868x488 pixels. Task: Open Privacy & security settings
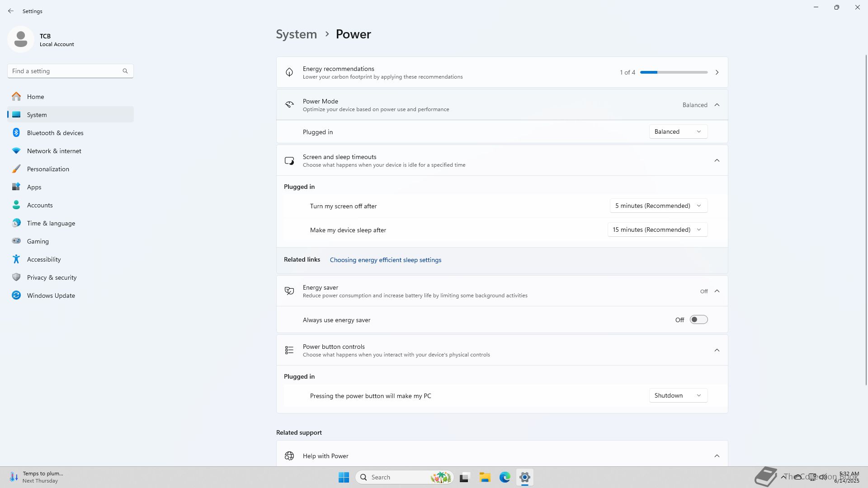click(x=52, y=277)
